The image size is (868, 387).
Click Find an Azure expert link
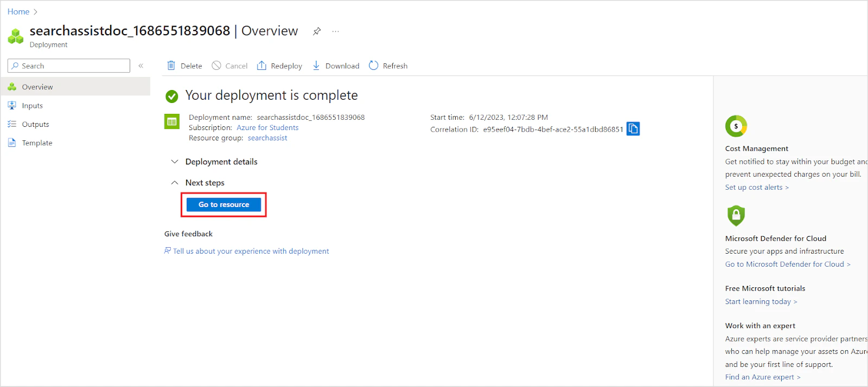tap(763, 377)
